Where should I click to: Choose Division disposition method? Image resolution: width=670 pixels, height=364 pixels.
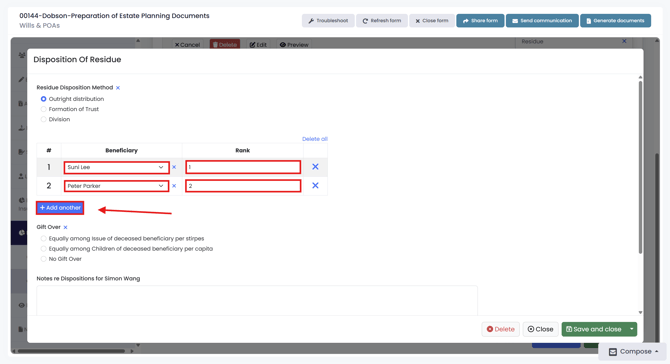(x=44, y=119)
